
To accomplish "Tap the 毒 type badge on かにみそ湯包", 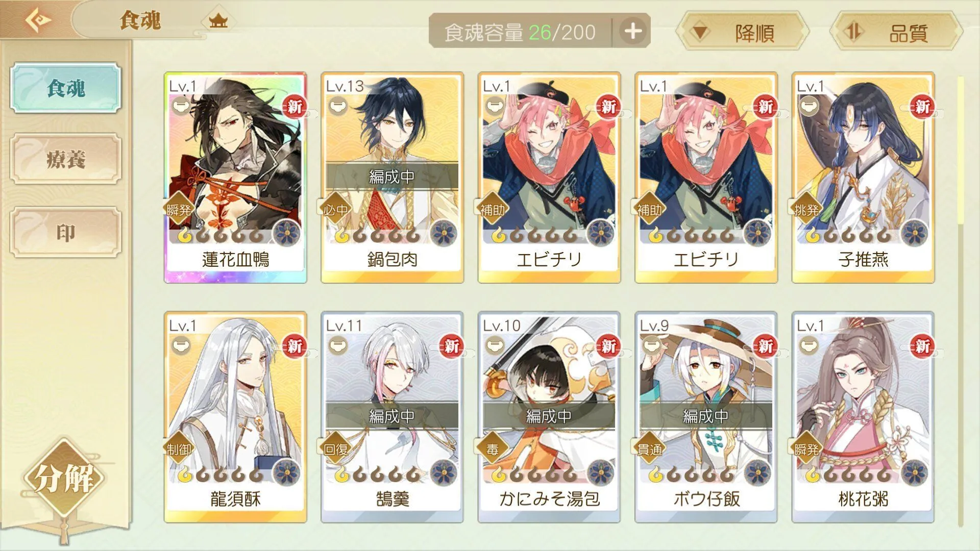I will tap(492, 449).
